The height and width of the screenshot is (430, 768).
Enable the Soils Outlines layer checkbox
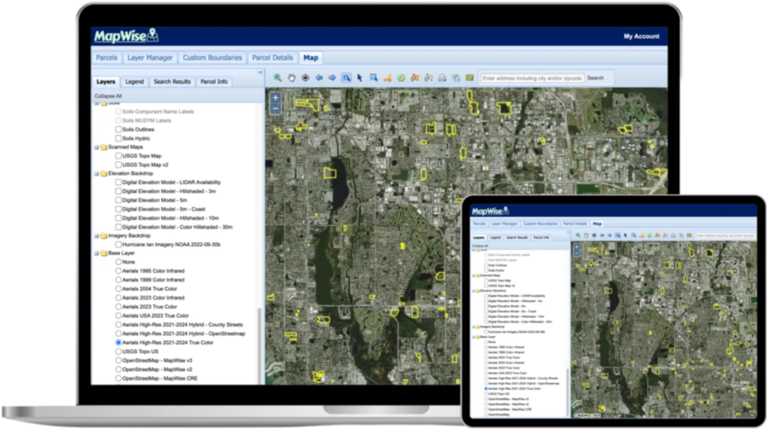click(118, 129)
